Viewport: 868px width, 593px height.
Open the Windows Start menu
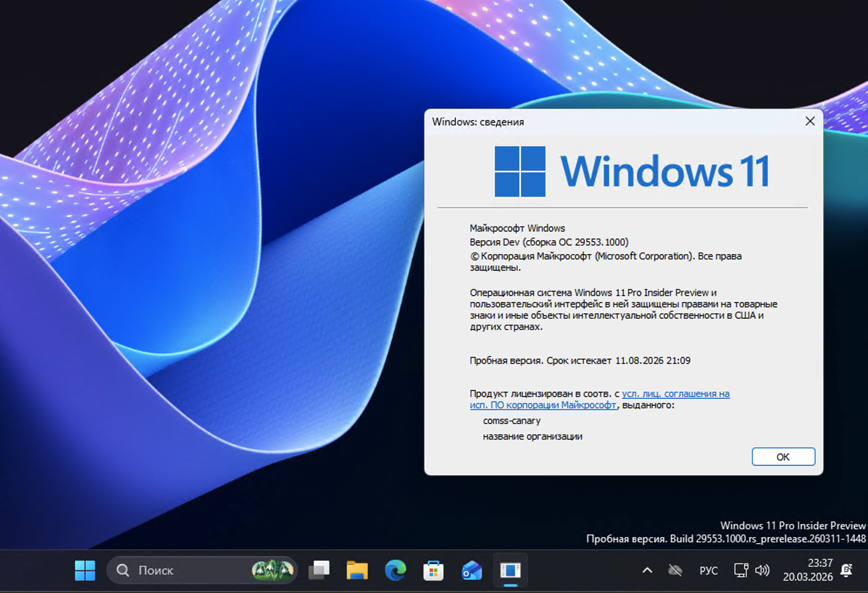pyautogui.click(x=85, y=570)
